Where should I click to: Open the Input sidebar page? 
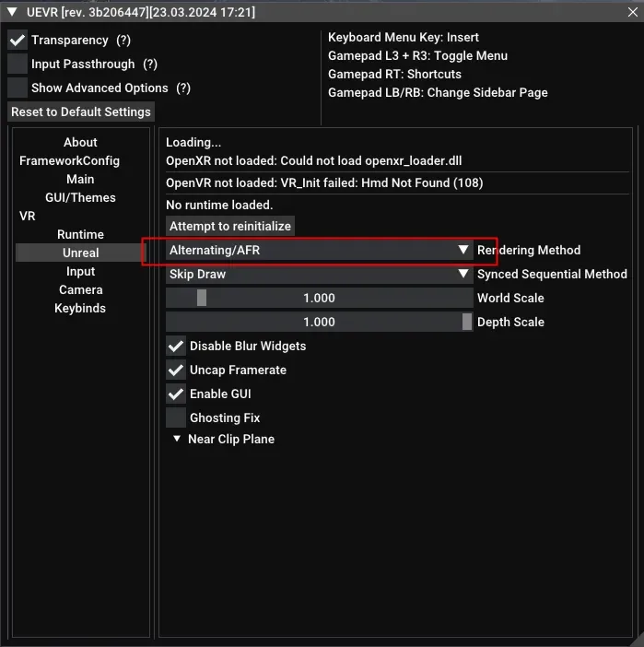pyautogui.click(x=80, y=271)
